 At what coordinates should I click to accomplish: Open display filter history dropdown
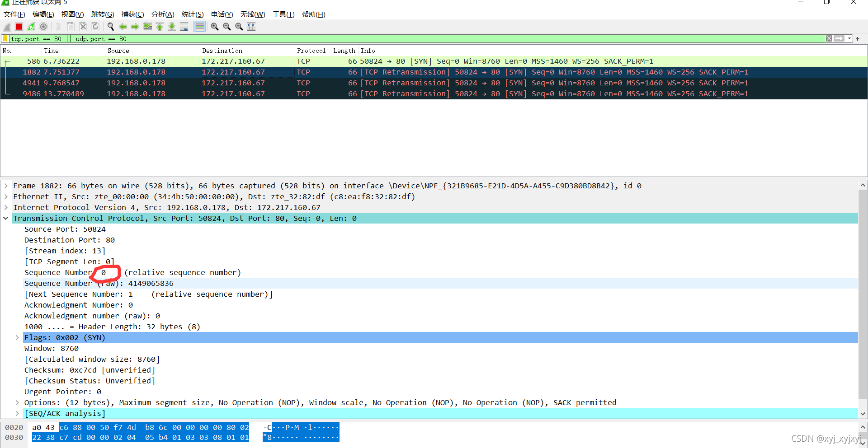click(x=849, y=39)
